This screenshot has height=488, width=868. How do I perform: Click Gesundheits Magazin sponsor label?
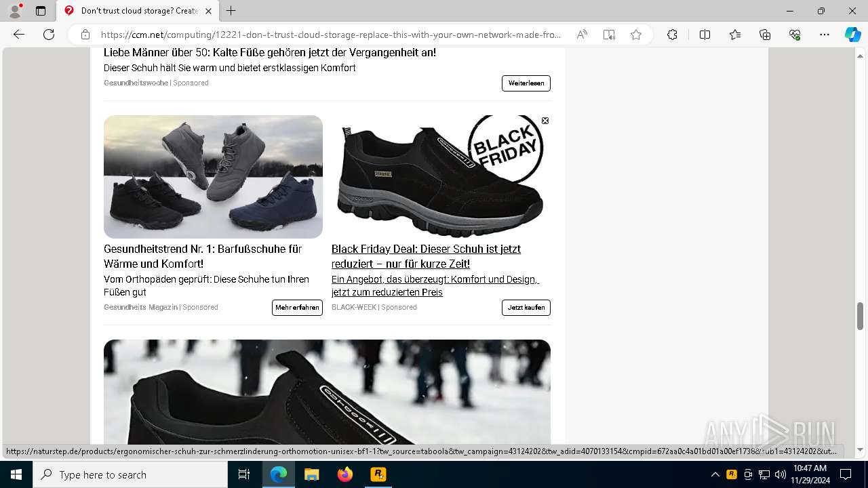(140, 307)
